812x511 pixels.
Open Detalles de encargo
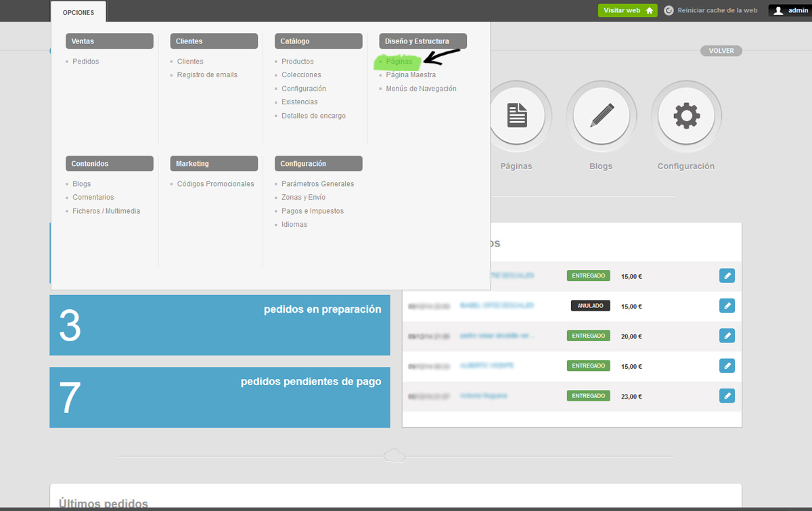(x=313, y=116)
